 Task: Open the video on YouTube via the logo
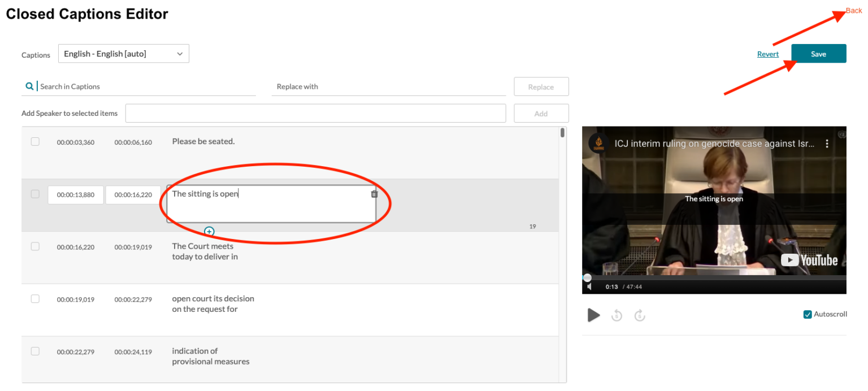tap(809, 260)
